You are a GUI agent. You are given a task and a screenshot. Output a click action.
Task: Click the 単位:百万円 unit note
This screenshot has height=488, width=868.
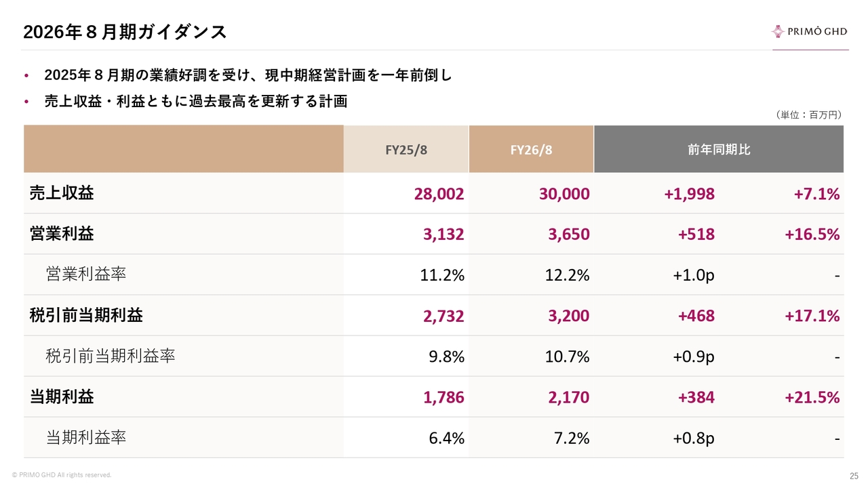pos(808,115)
